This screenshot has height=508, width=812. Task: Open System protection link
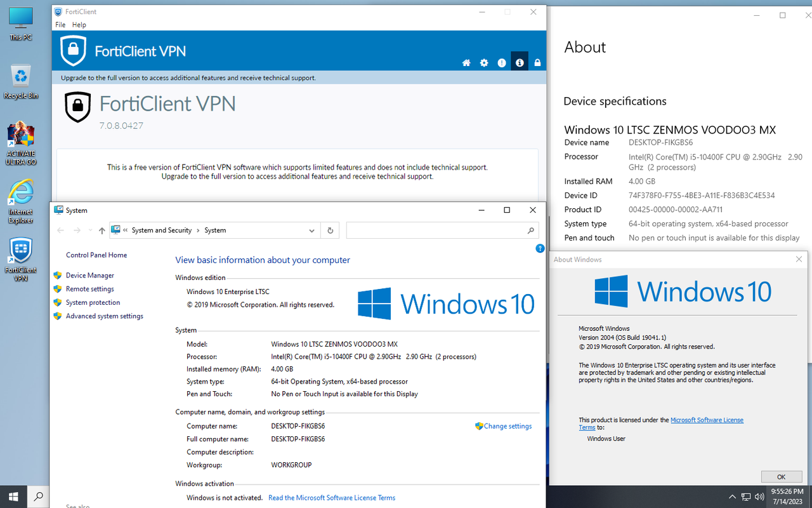93,303
